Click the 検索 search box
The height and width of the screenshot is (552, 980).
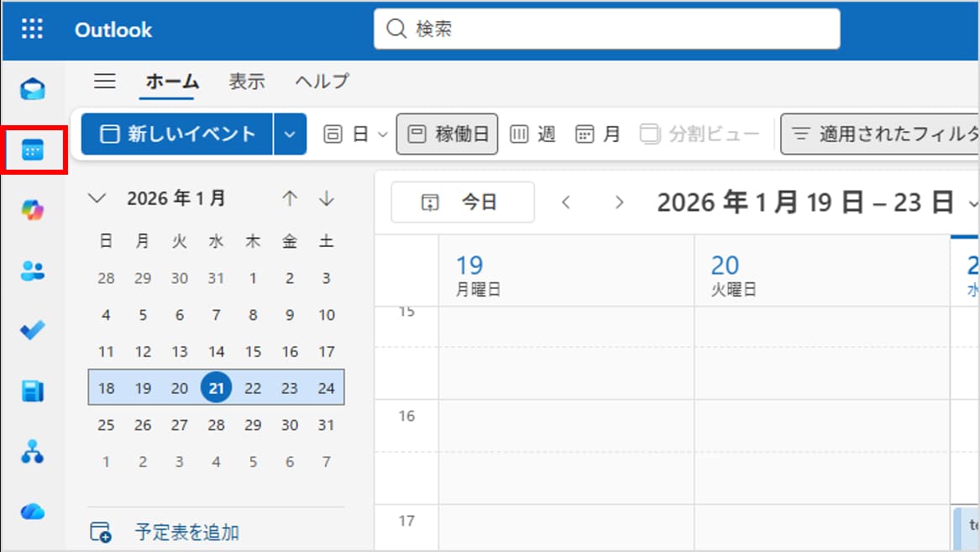pos(606,29)
